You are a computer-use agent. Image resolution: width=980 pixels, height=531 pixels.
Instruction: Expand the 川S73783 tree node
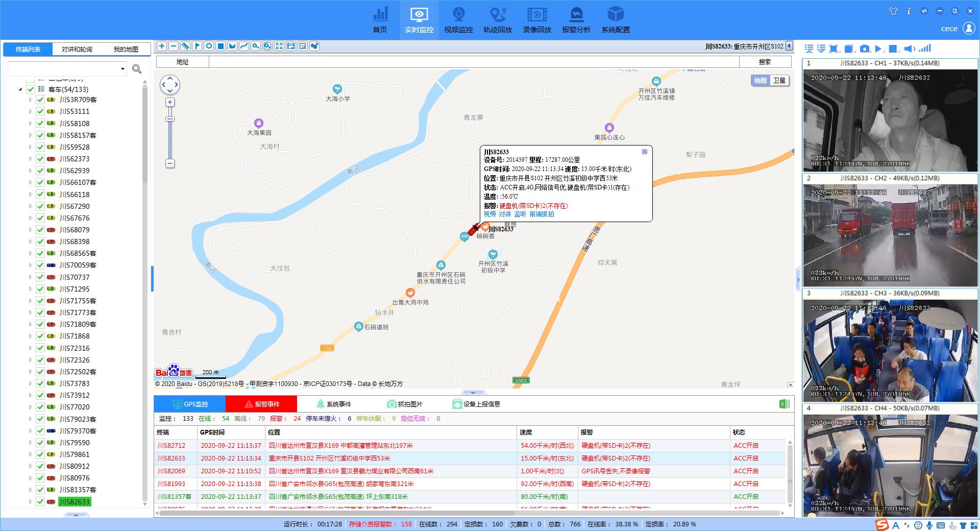[x=30, y=383]
